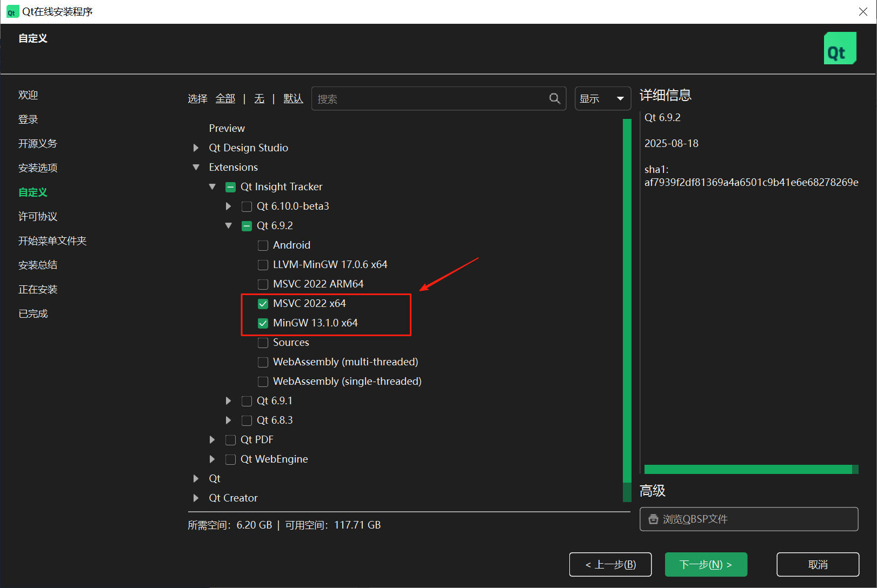Click the sha1 hash text in details

point(751,182)
